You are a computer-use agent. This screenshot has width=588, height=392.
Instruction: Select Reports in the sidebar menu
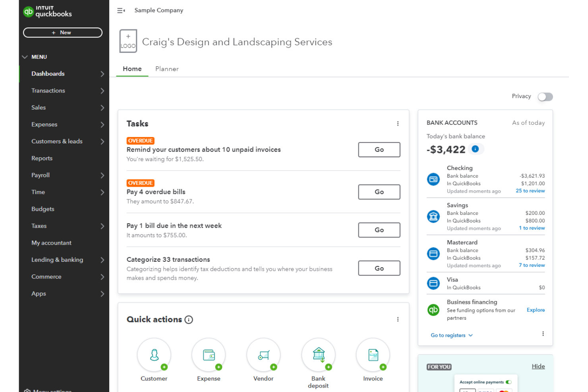pos(42,158)
